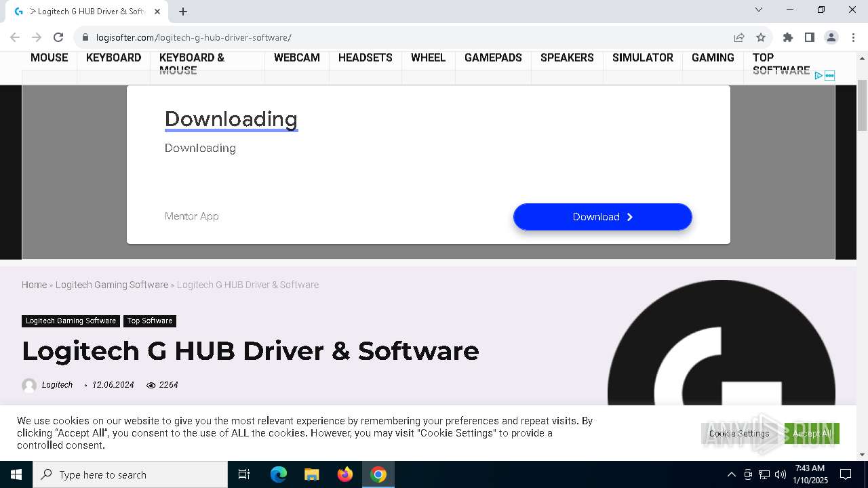This screenshot has height=488, width=868.
Task: Open the Windows Start menu
Action: coord(16,474)
